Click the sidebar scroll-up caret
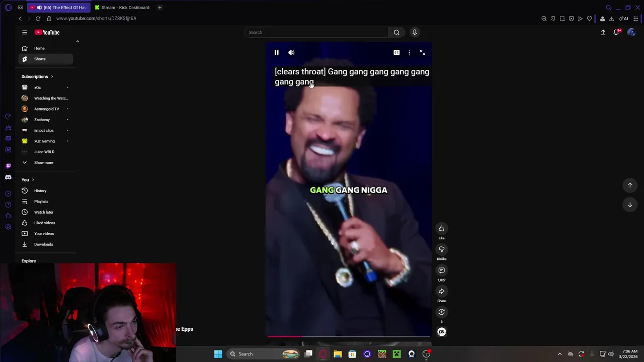Viewport: 644px width, 362px height. pos(77,41)
